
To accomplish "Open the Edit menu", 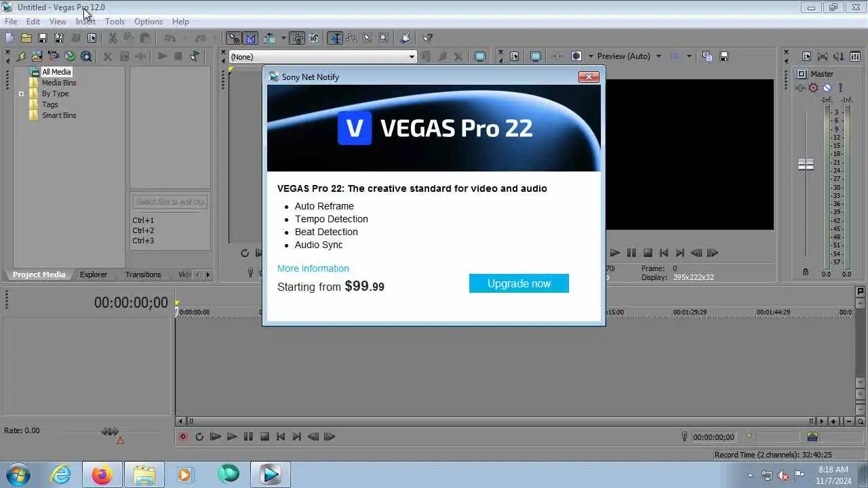I will pyautogui.click(x=33, y=22).
